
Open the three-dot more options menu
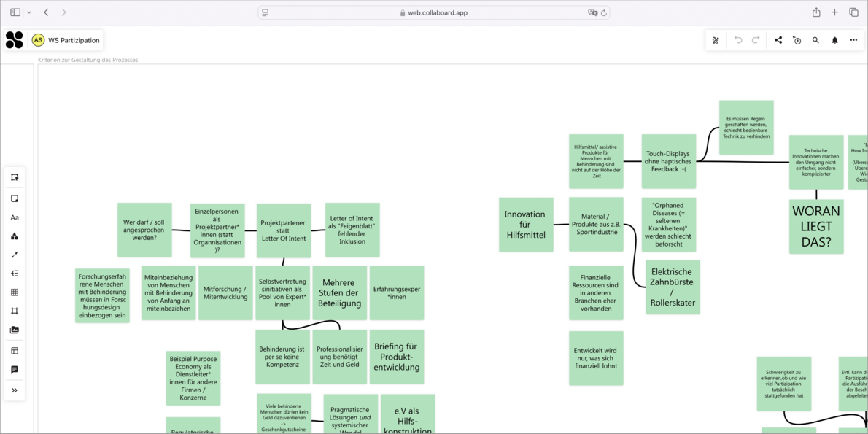pyautogui.click(x=853, y=41)
